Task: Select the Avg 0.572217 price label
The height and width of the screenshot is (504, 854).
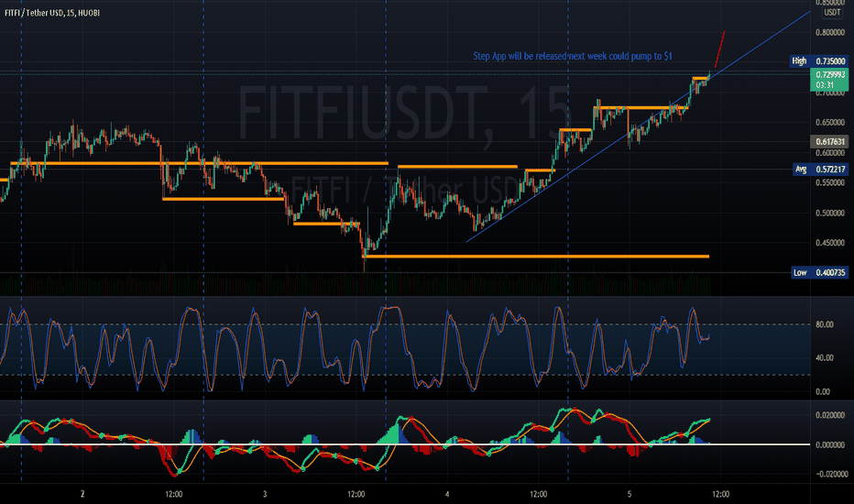Action: (x=820, y=170)
